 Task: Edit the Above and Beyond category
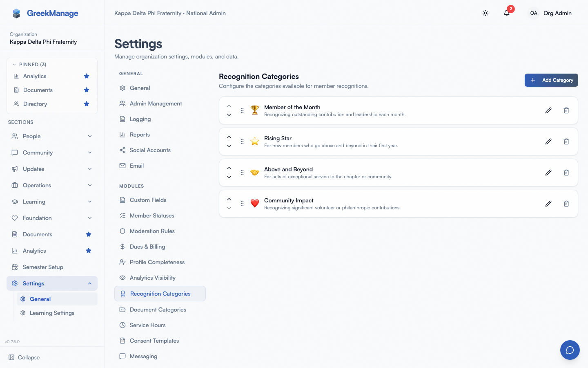(x=548, y=173)
